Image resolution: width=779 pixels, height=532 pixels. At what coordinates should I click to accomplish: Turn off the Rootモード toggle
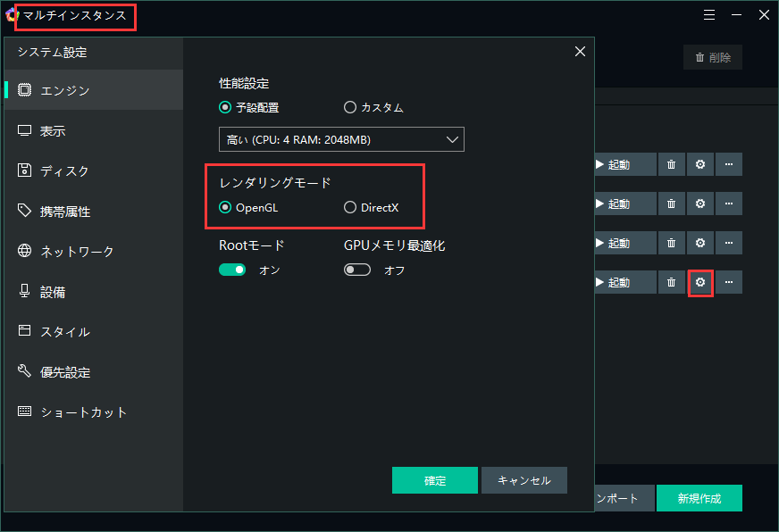tap(232, 270)
